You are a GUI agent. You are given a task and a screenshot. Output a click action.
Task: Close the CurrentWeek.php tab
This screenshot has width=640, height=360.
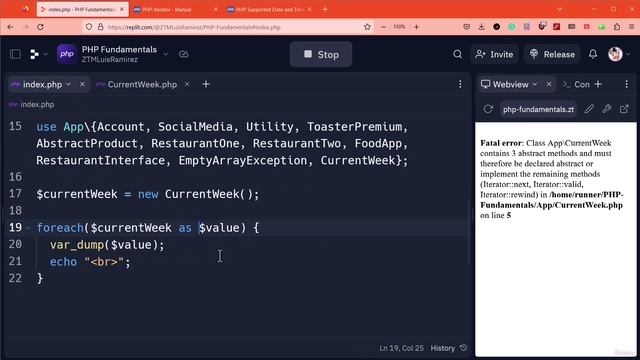187,84
